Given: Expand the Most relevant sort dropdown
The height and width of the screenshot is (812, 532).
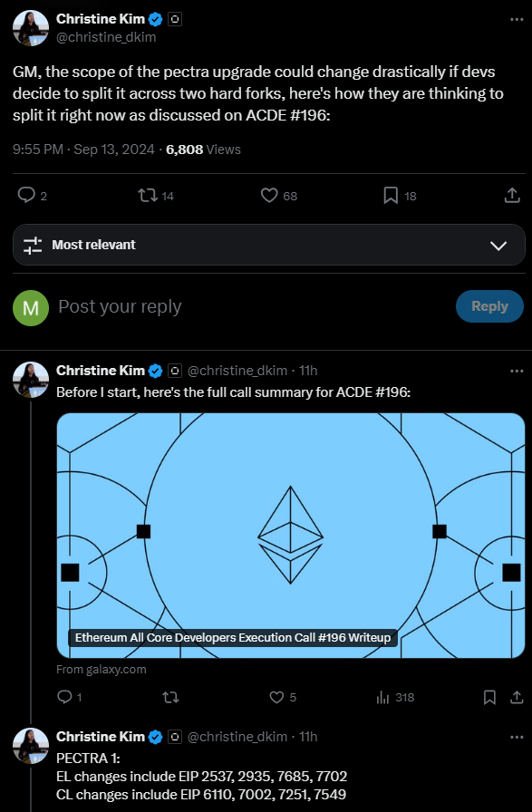Looking at the screenshot, I should [x=269, y=245].
